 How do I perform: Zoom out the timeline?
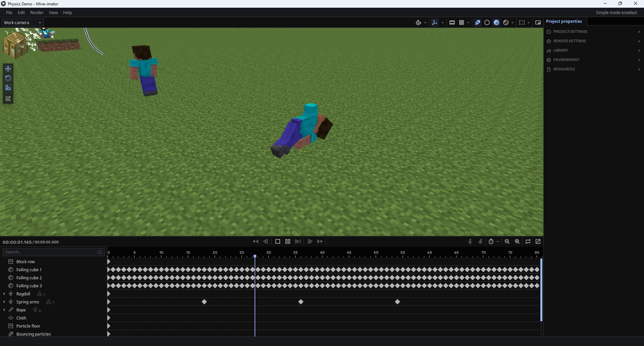coord(507,241)
